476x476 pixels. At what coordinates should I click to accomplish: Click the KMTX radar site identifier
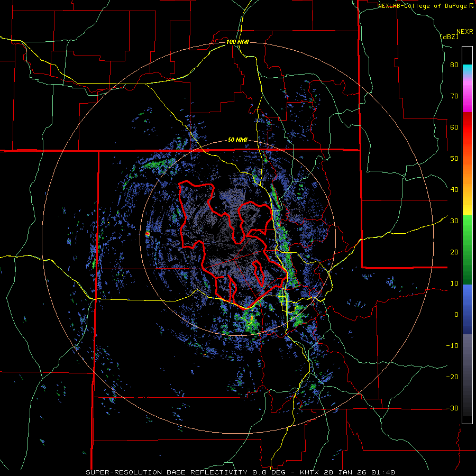pyautogui.click(x=310, y=472)
